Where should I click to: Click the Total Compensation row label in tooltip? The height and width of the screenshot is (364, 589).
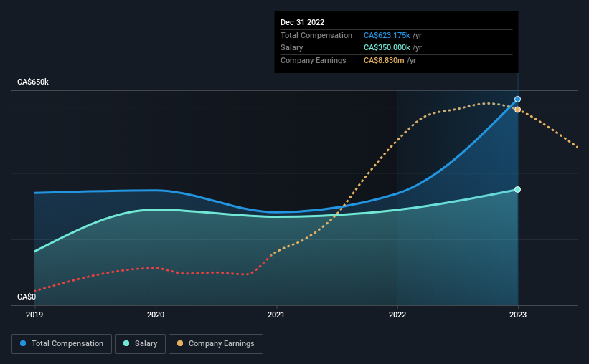click(316, 35)
